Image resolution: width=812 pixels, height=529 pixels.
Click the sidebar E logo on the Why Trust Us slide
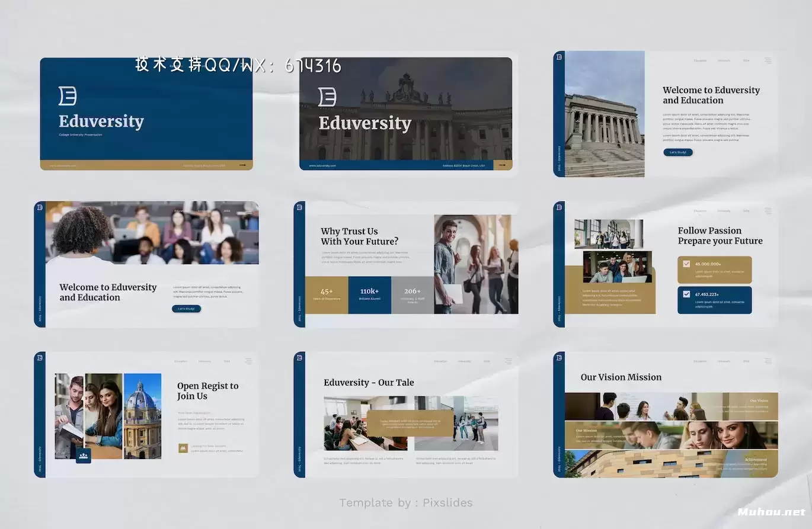coord(299,207)
